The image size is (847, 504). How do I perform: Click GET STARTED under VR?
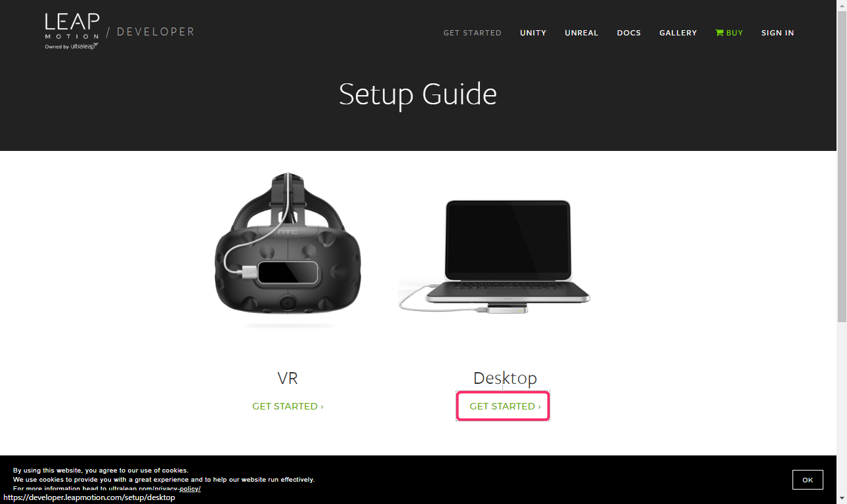click(x=288, y=406)
